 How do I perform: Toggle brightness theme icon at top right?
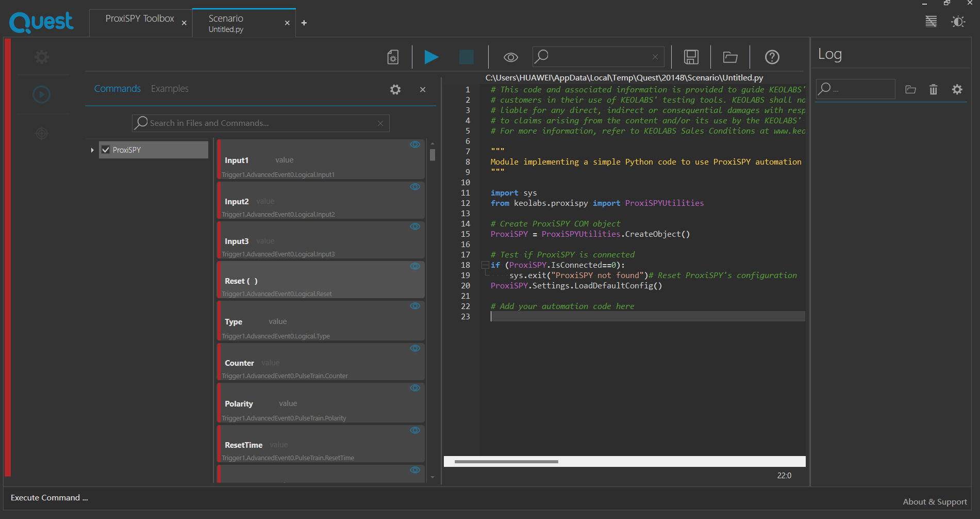(x=958, y=22)
